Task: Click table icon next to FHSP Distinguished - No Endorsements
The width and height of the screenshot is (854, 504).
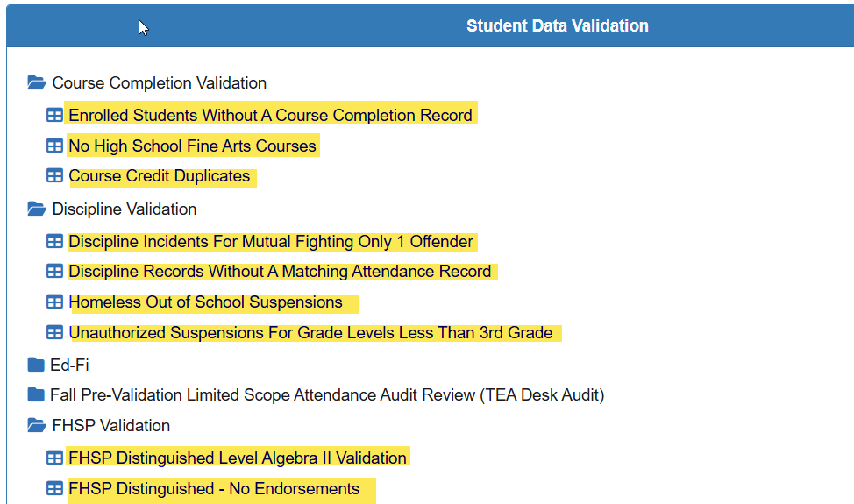Action: (x=54, y=488)
